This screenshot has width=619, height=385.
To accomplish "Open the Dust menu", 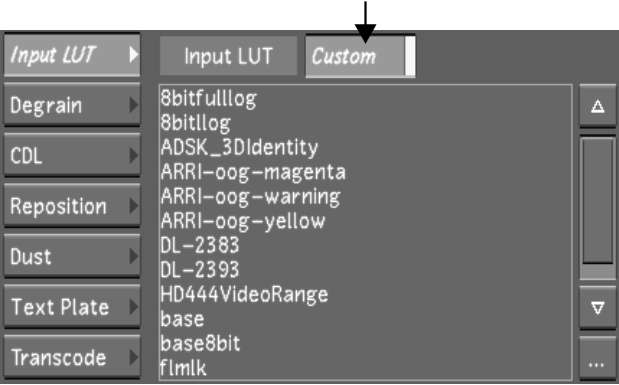I will [72, 256].
